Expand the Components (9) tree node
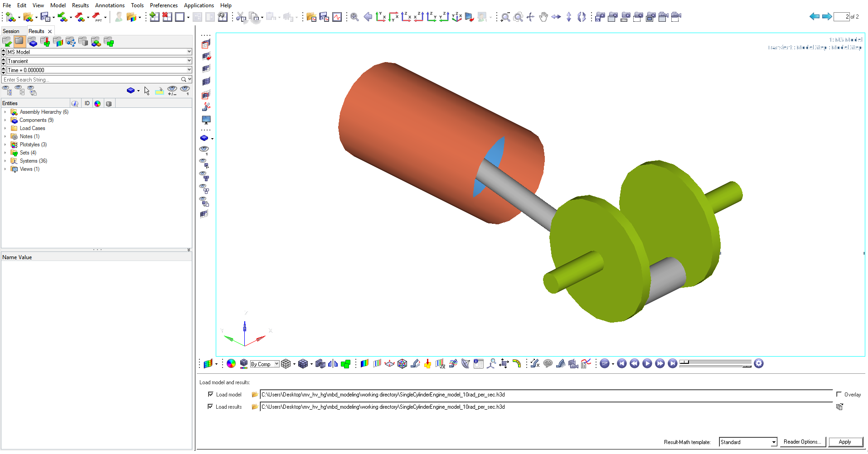The height and width of the screenshot is (454, 868). (5, 120)
